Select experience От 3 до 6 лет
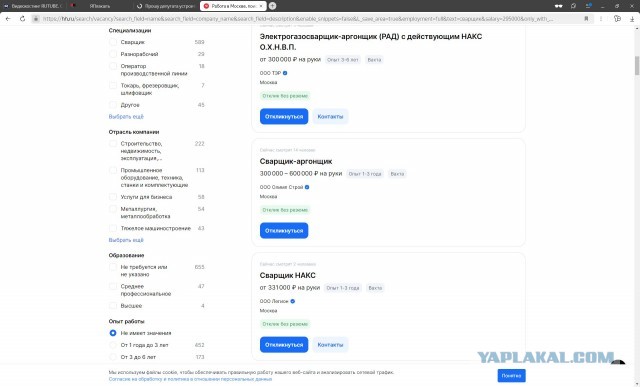640x387 pixels. pyautogui.click(x=113, y=357)
